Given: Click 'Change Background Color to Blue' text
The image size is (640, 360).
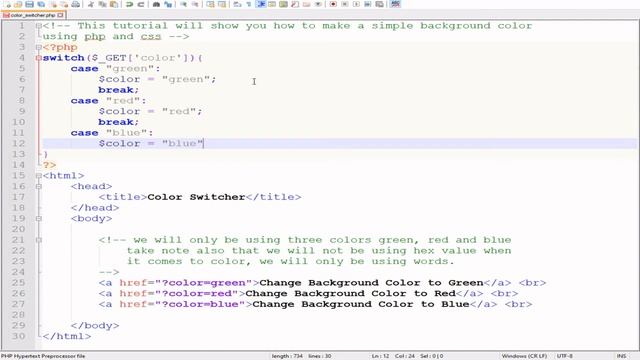Looking at the screenshot, I should tap(361, 304).
